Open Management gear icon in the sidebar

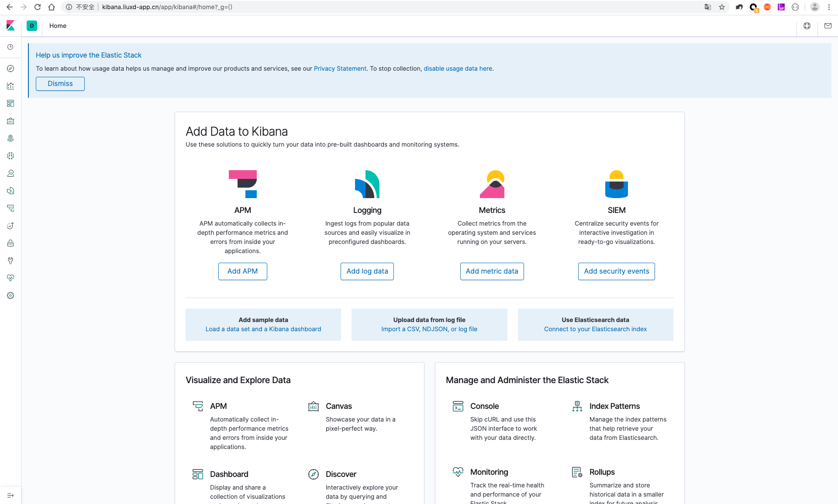pos(10,295)
